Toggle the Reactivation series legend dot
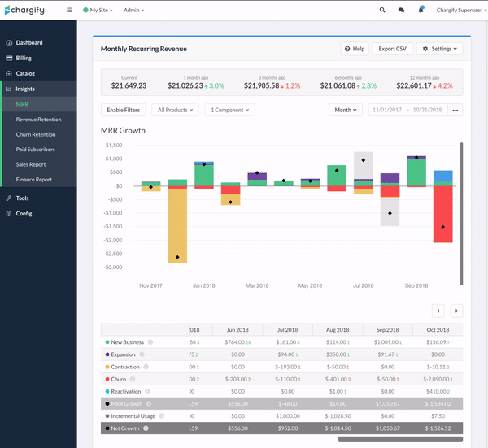Screen dimensions: 488x448 pos(107,391)
